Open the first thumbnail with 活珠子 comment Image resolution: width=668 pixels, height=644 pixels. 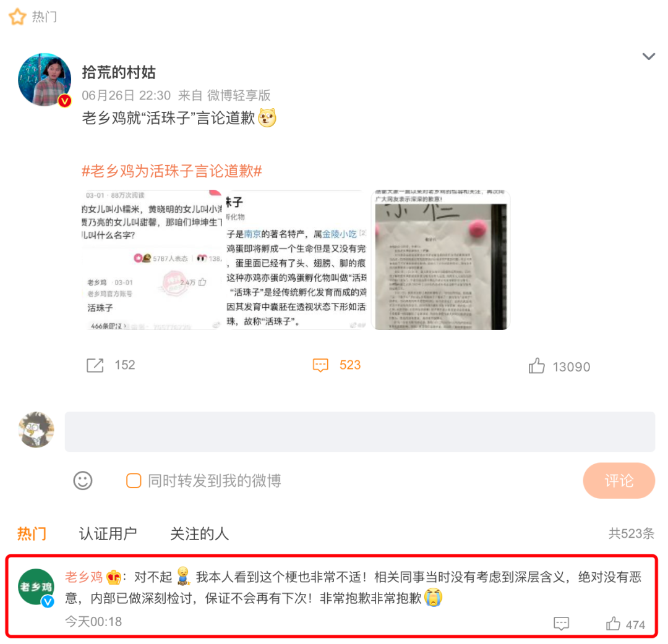152,260
